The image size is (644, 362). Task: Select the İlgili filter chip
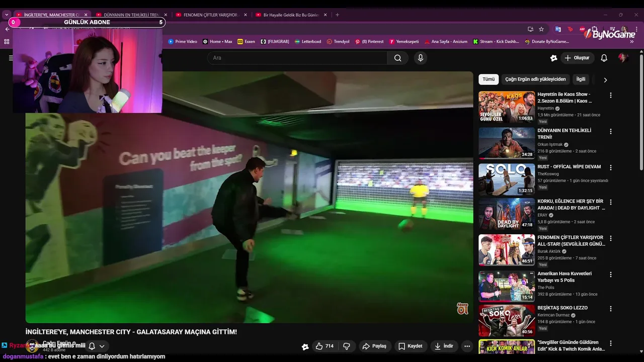[581, 79]
